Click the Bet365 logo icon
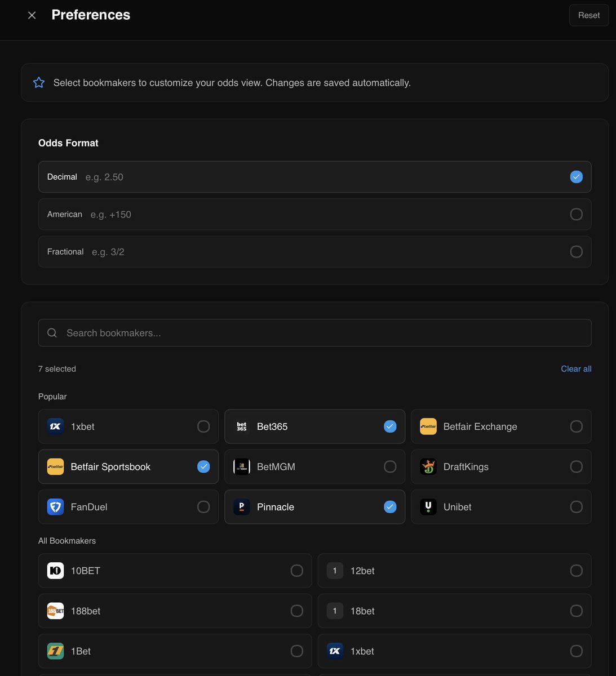The height and width of the screenshot is (676, 616). (x=242, y=426)
